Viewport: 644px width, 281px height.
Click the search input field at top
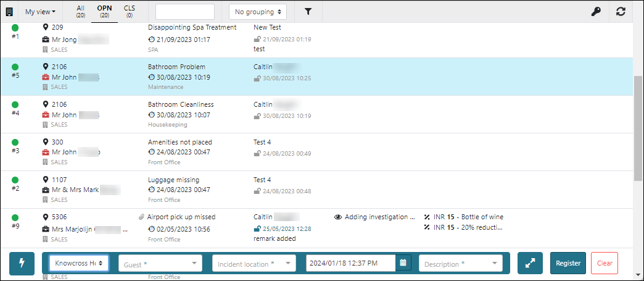(x=185, y=12)
